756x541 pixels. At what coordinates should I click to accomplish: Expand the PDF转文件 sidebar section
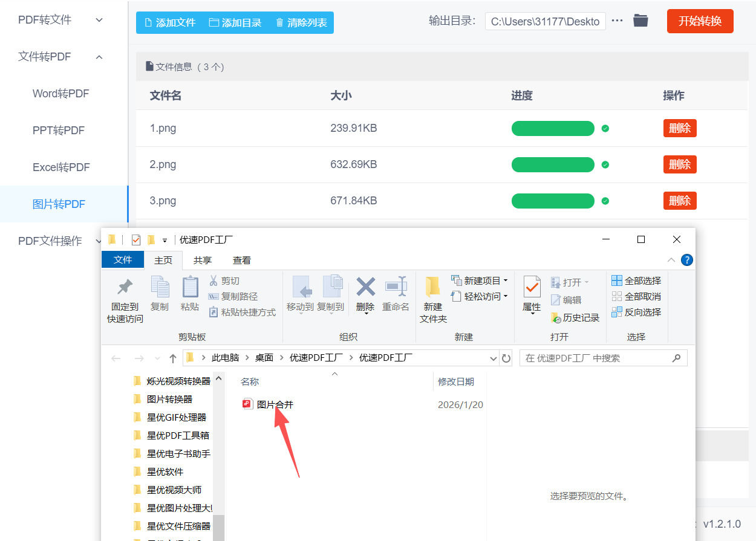pos(99,20)
